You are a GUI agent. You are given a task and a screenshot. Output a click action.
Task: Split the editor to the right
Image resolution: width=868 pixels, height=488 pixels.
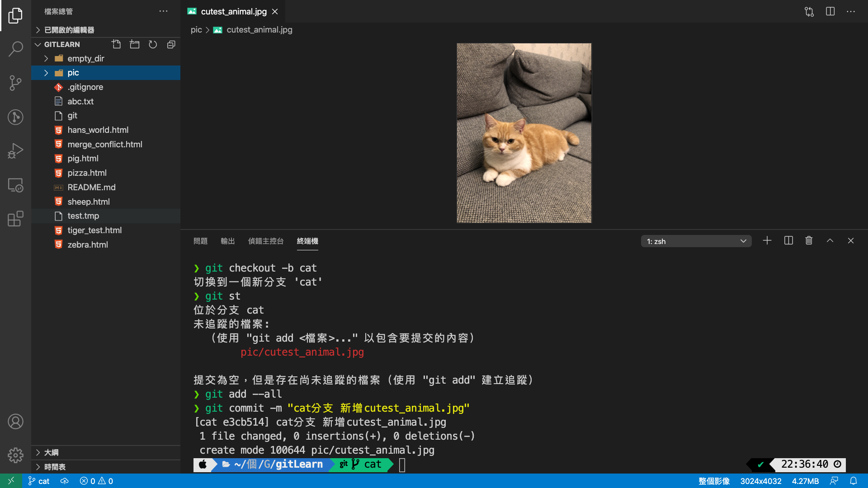[x=830, y=12]
